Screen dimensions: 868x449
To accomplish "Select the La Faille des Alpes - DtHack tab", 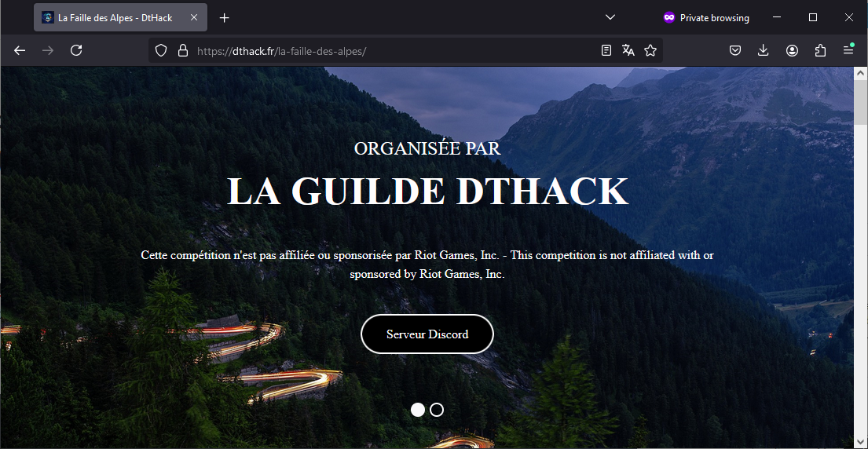I will coord(121,18).
